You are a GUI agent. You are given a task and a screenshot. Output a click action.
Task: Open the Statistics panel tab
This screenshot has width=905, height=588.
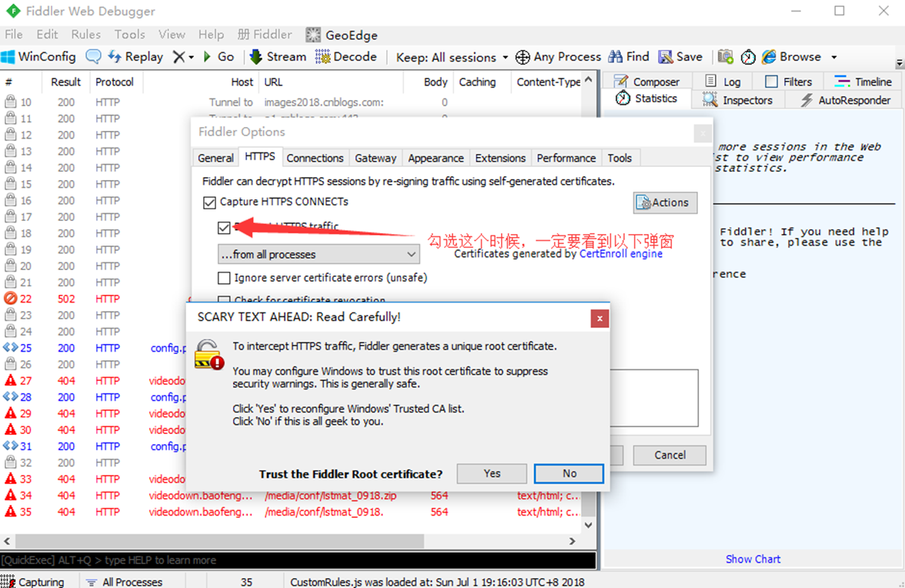click(646, 99)
